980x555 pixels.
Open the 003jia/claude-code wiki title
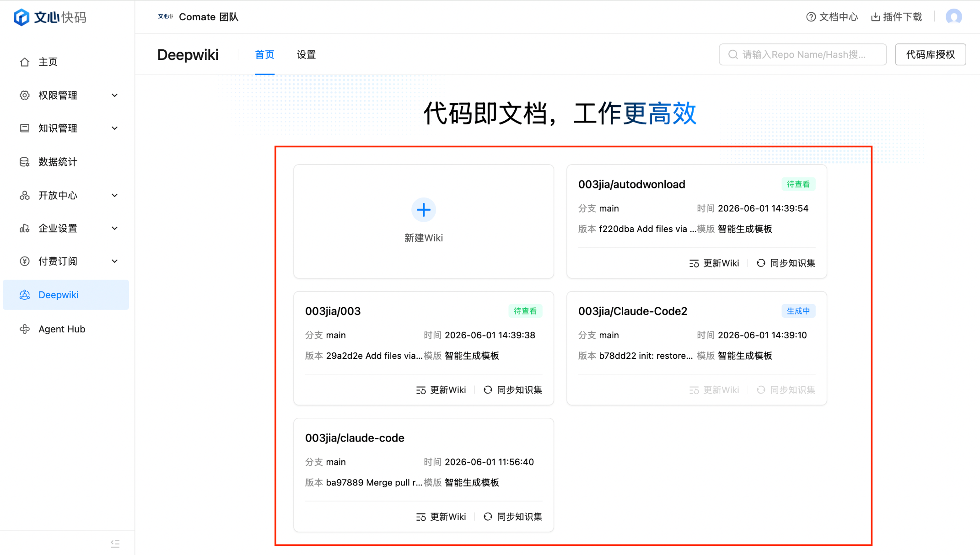(x=355, y=438)
